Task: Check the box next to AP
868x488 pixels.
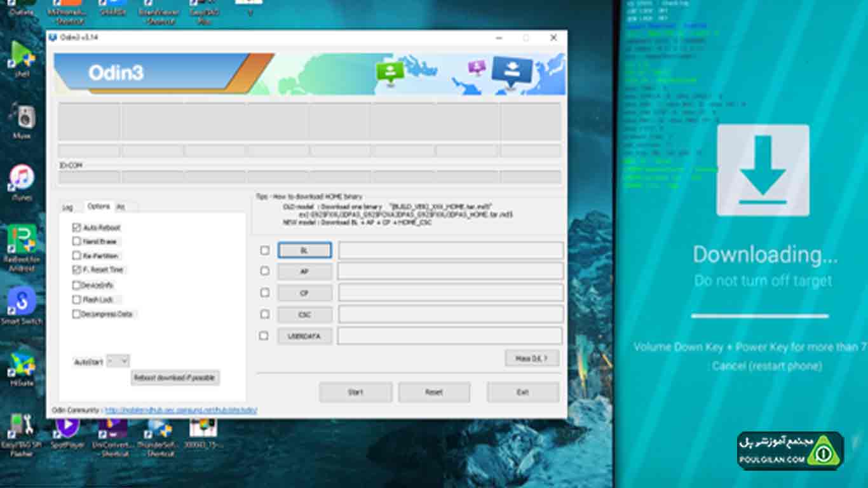Action: tap(265, 271)
